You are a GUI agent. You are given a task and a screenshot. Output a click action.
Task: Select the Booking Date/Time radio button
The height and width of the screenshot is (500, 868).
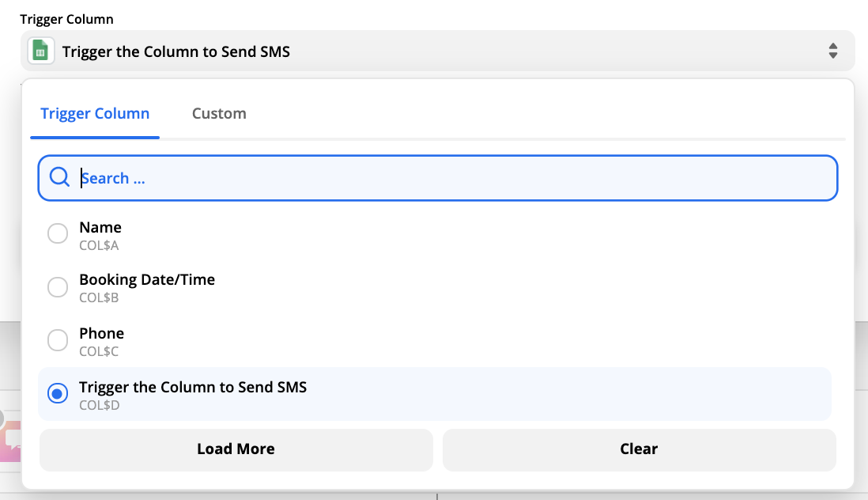tap(58, 287)
